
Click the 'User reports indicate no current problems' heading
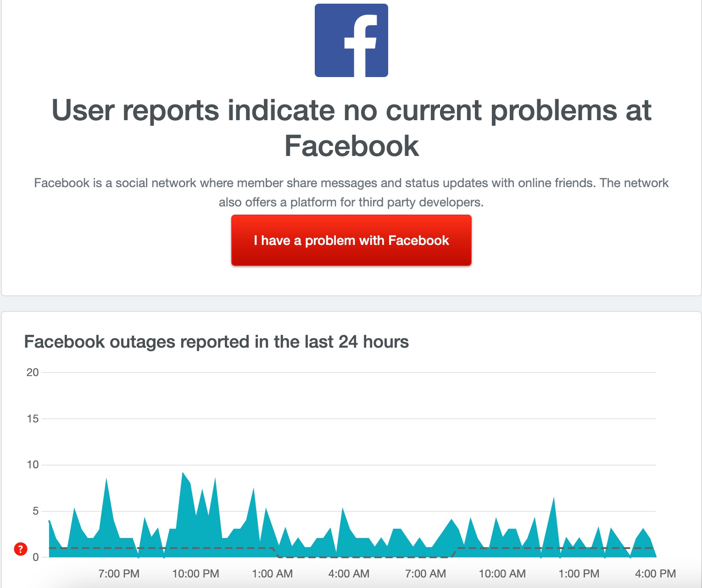(351, 127)
